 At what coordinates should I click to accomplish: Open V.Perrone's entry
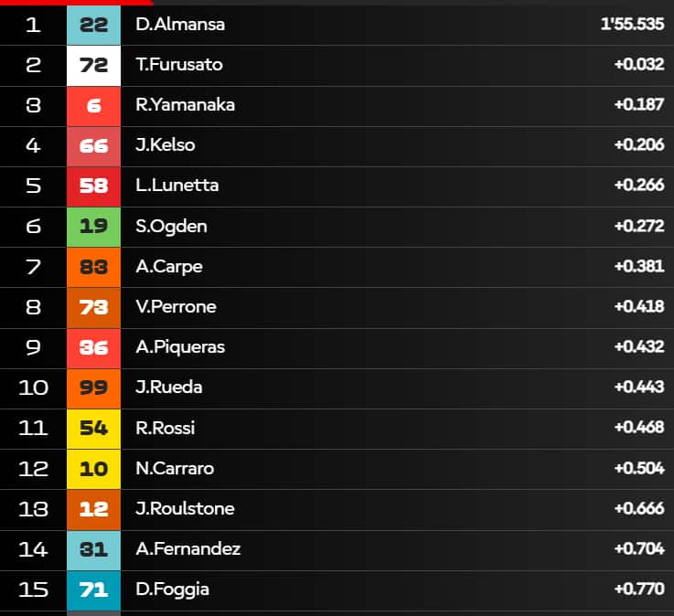point(337,307)
